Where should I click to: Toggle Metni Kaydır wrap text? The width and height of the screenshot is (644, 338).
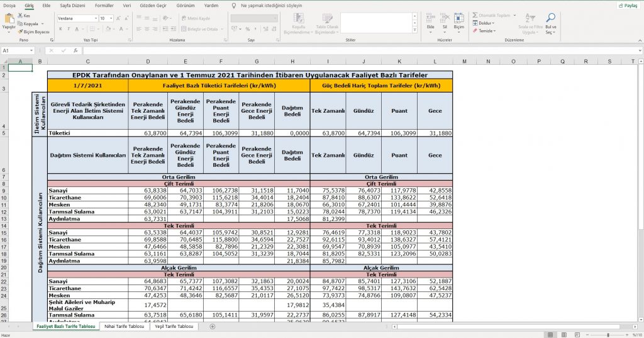(x=196, y=18)
